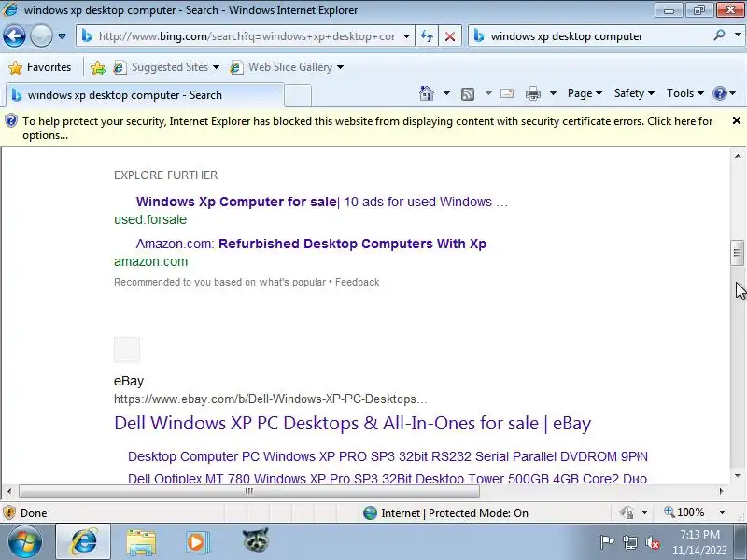Click the Home page icon

tap(427, 93)
